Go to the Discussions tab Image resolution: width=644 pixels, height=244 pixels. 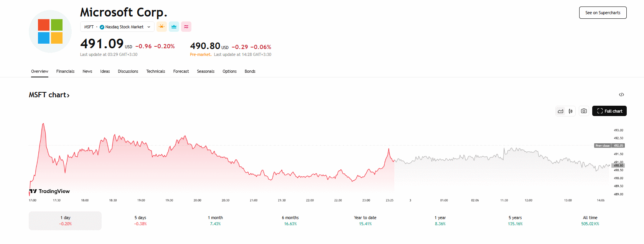(x=128, y=71)
